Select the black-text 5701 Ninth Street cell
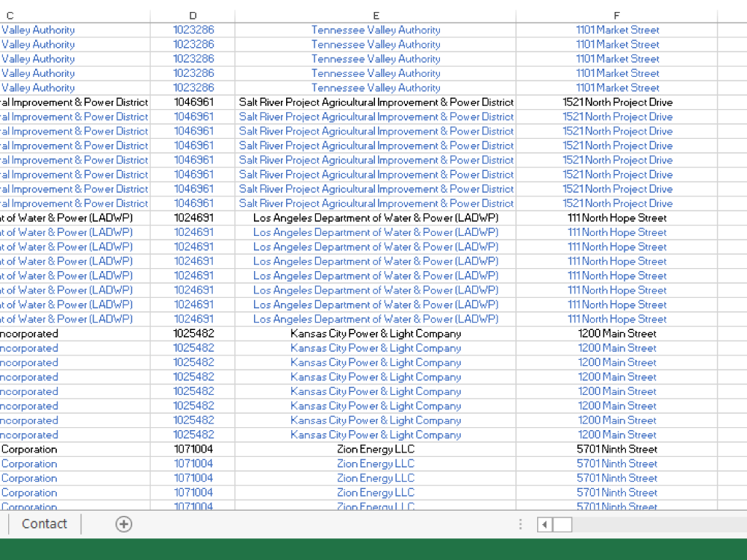Image resolution: width=747 pixels, height=560 pixels. click(616, 449)
